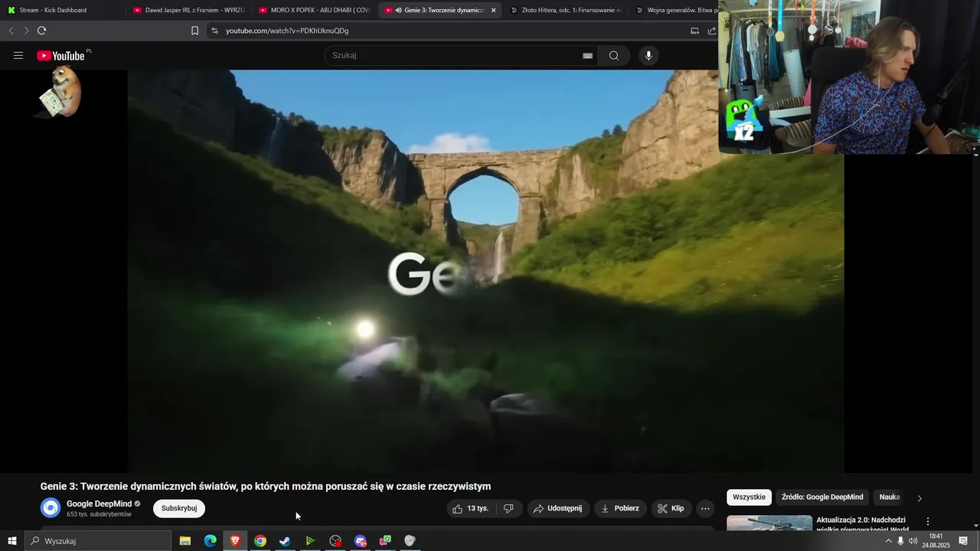
Task: Click the Windows taskbar Wyszukaj search box
Action: (x=98, y=541)
